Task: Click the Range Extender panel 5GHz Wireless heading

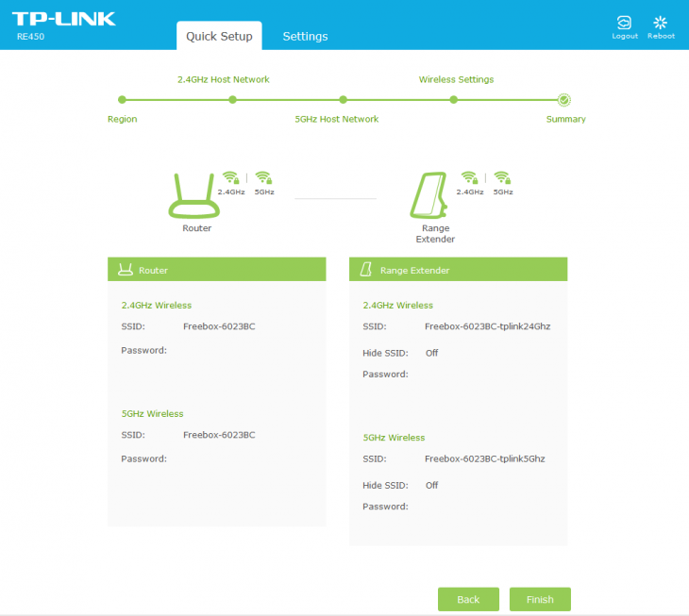Action: point(394,438)
